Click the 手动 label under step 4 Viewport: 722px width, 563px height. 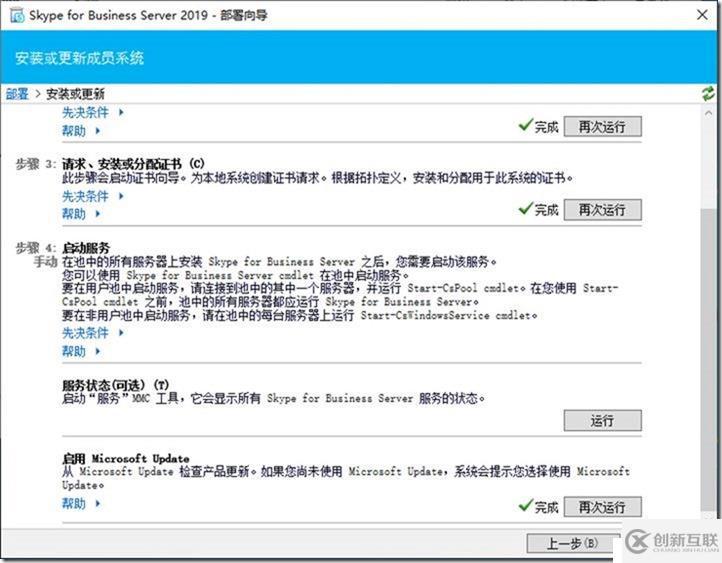45,262
